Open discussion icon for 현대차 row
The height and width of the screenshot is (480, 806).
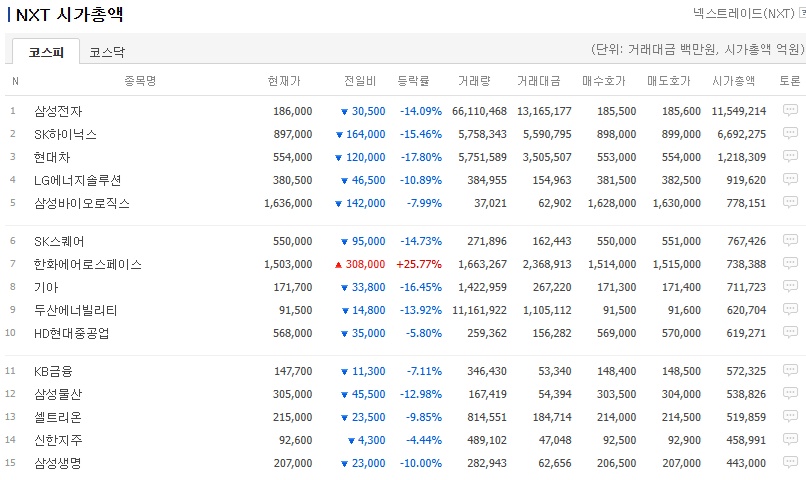(x=790, y=156)
